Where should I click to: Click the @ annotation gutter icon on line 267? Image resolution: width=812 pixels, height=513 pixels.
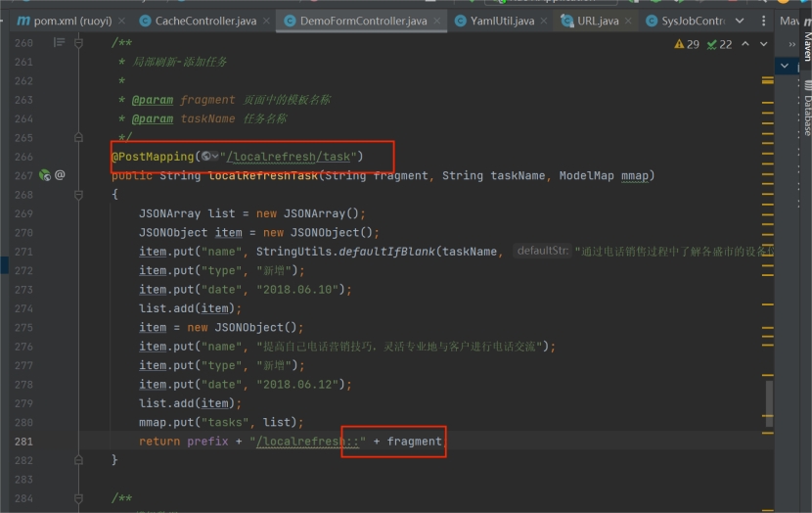(60, 175)
